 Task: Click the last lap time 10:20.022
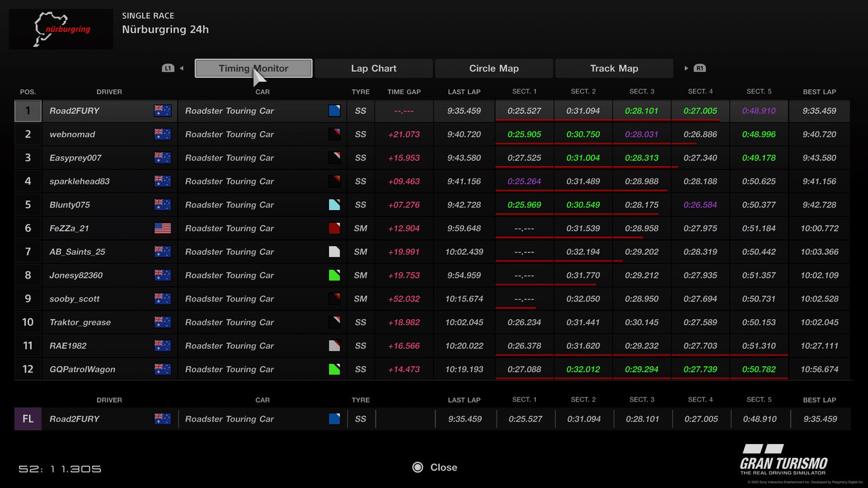pos(465,346)
